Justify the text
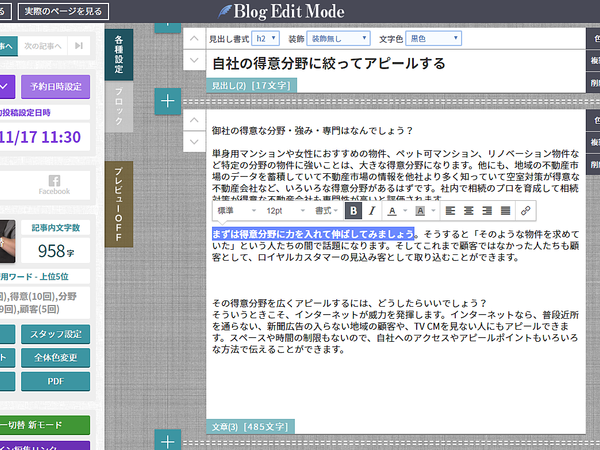The image size is (600, 450). (x=505, y=211)
